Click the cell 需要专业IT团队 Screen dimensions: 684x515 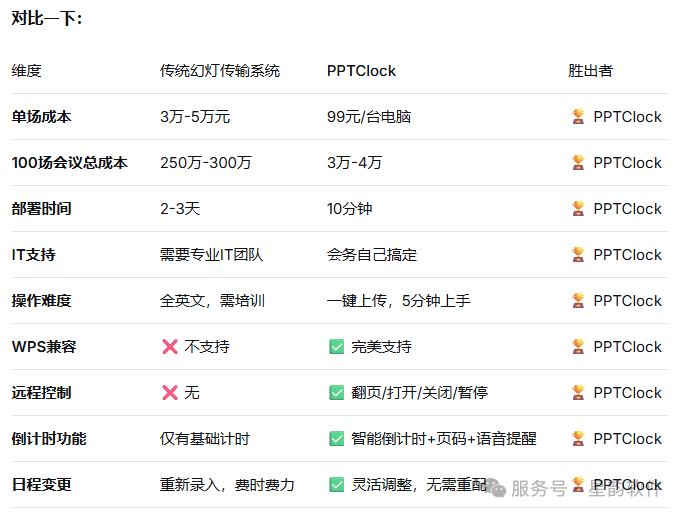point(212,255)
